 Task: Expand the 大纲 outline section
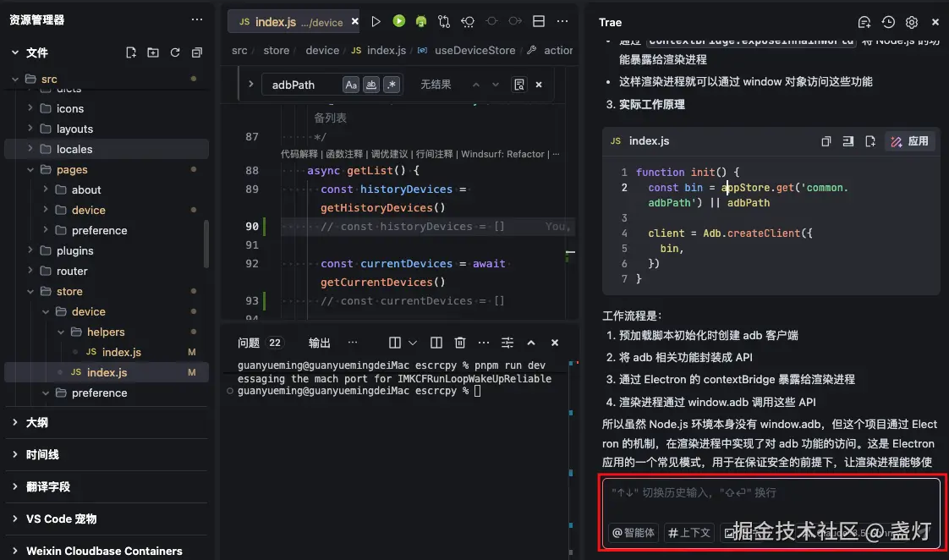click(x=15, y=422)
